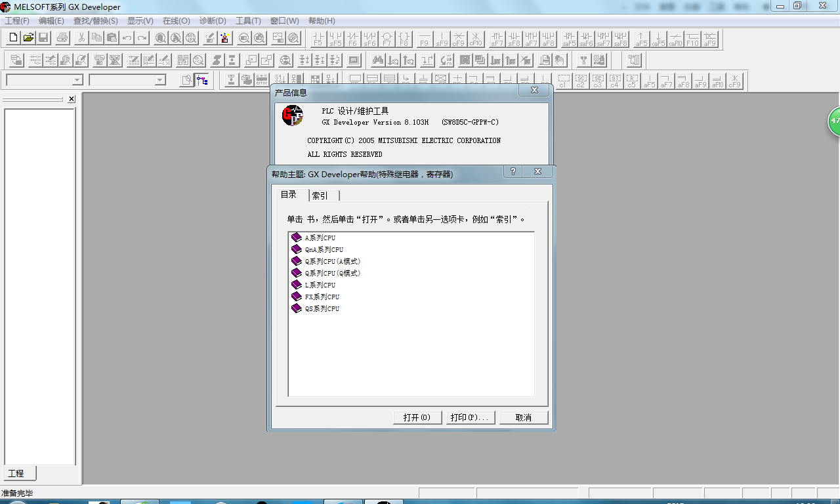Click the Cut scissors icon
Image resolution: width=840 pixels, height=504 pixels.
(81, 38)
